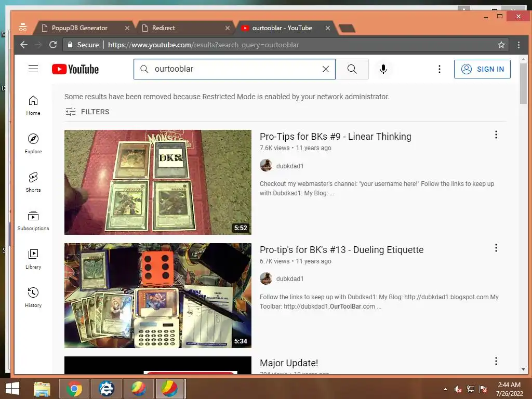Click the SIGN IN button
This screenshot has height=399, width=532.
pyautogui.click(x=482, y=69)
